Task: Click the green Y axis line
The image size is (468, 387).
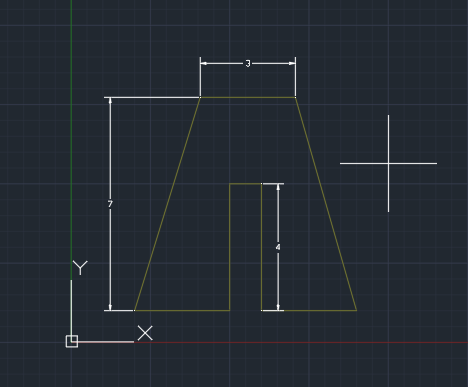Action: tap(71, 133)
